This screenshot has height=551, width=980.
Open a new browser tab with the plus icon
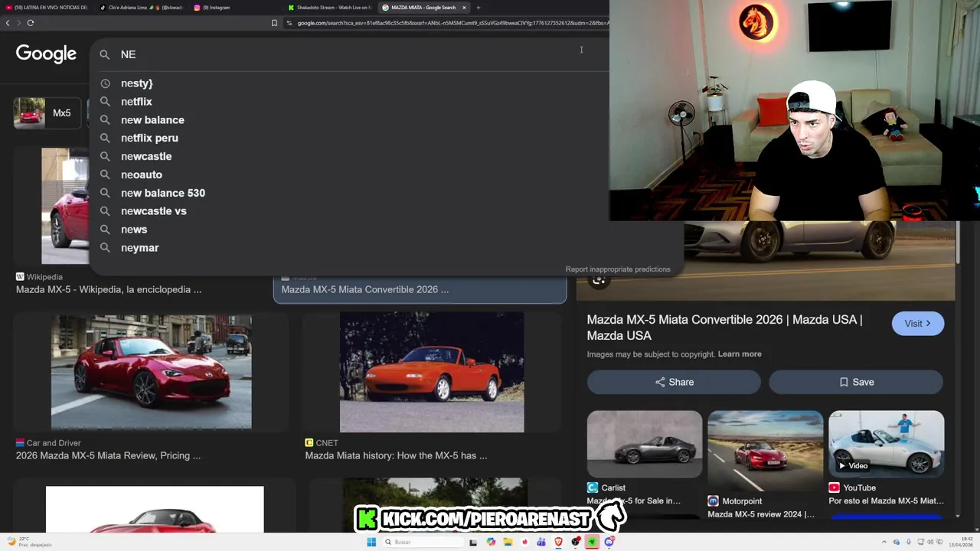click(478, 8)
